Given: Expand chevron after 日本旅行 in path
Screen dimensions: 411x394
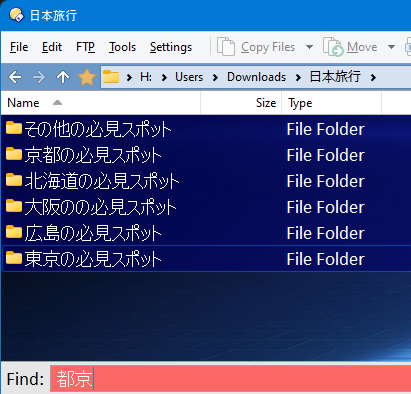Looking at the screenshot, I should (373, 78).
